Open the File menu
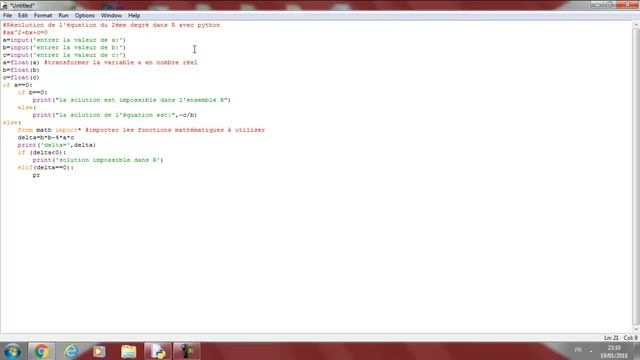Viewport: 640px width, 360px height. 7,16
